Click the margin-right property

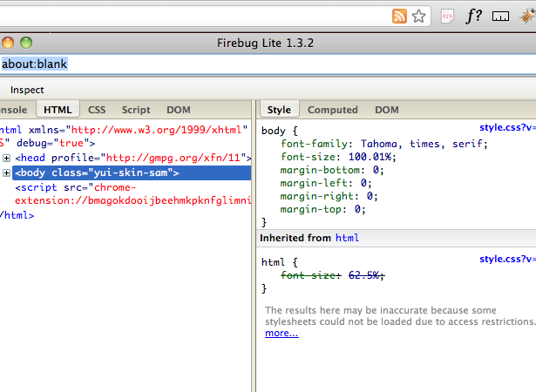pyautogui.click(x=317, y=196)
